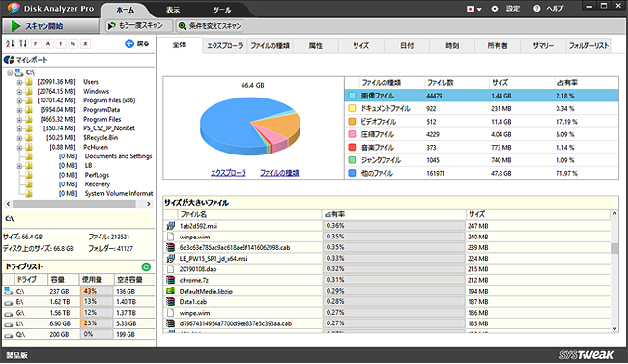The height and width of the screenshot is (364, 628).
Task: Click もう一度スキャン button
Action: 139,26
